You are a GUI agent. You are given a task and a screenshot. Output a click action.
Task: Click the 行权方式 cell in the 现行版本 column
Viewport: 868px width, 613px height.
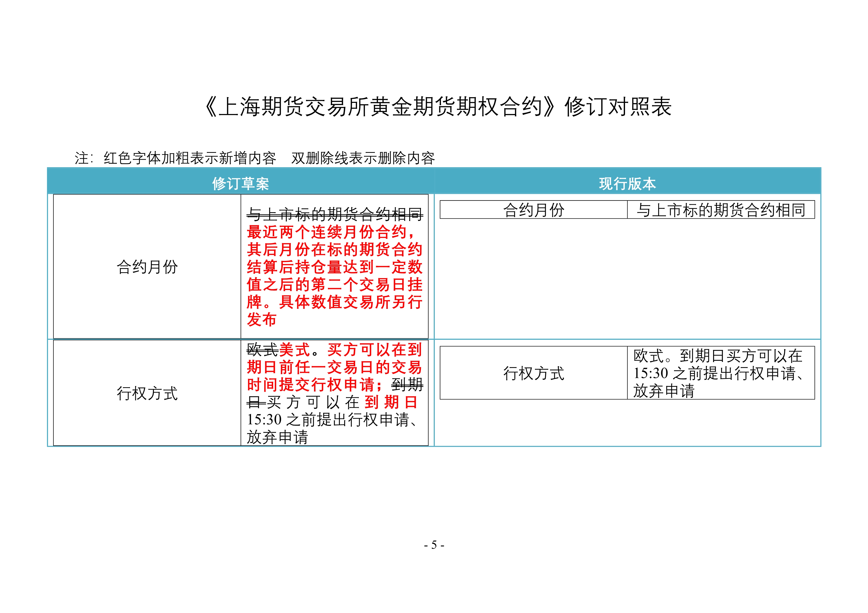click(x=533, y=373)
